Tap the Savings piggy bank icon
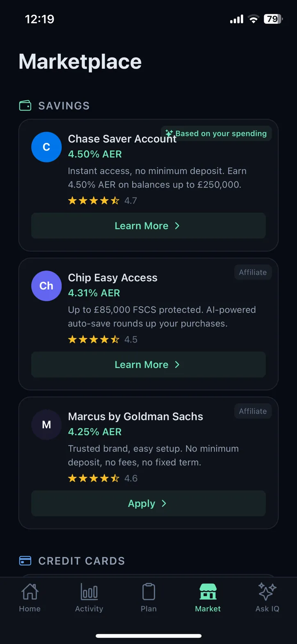This screenshot has width=297, height=644. click(x=25, y=106)
